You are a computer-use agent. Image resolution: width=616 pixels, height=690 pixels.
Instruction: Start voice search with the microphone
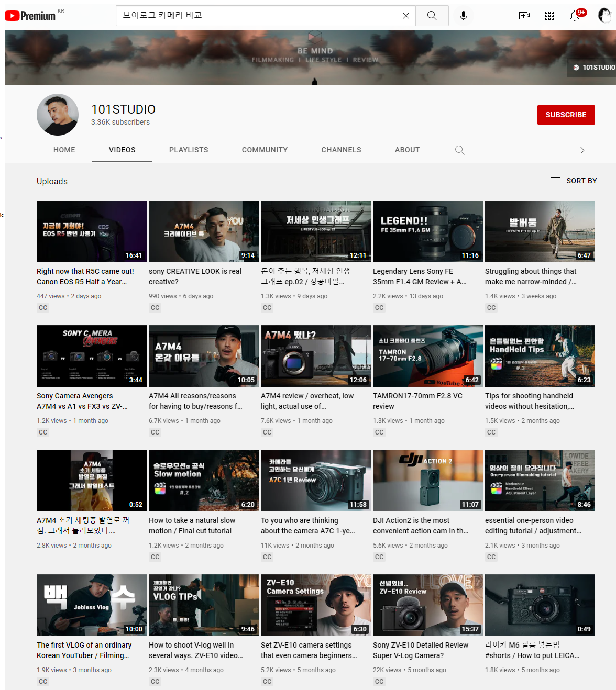pyautogui.click(x=463, y=16)
